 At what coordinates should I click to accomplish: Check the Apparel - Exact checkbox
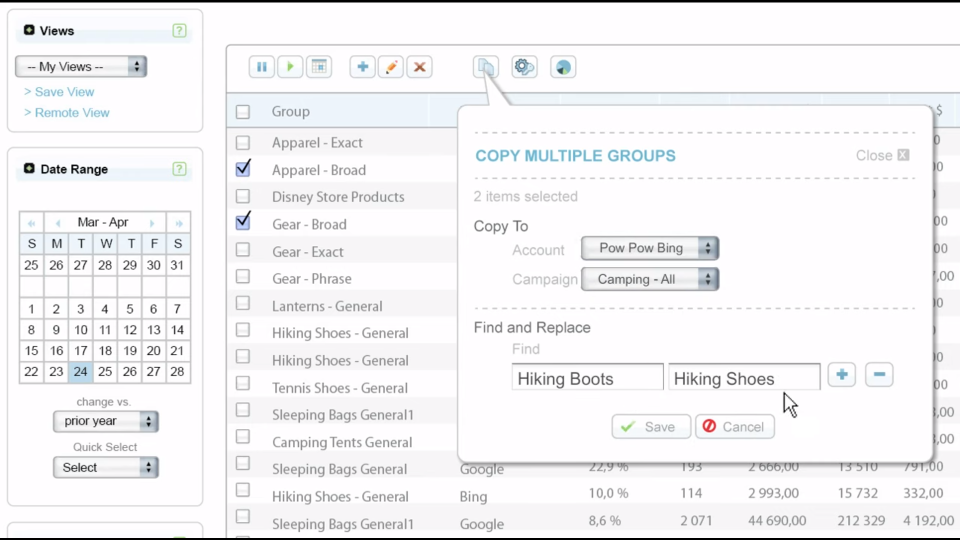tap(243, 143)
